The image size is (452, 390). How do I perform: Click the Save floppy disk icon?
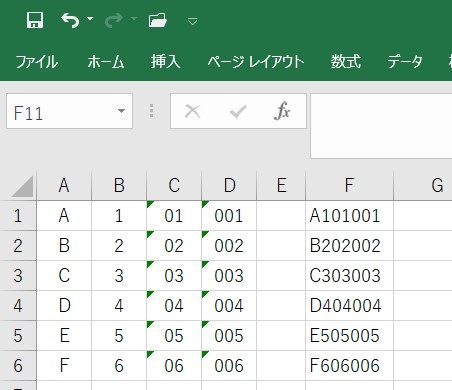[35, 20]
